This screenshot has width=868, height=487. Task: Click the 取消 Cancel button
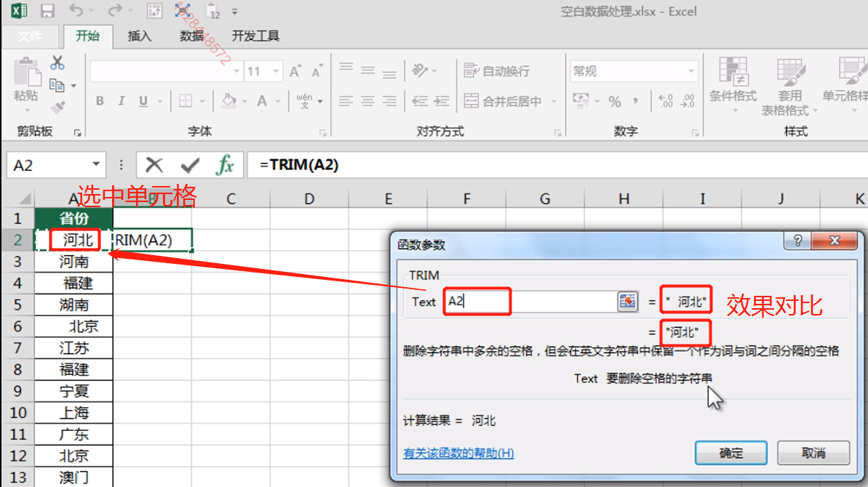click(813, 454)
